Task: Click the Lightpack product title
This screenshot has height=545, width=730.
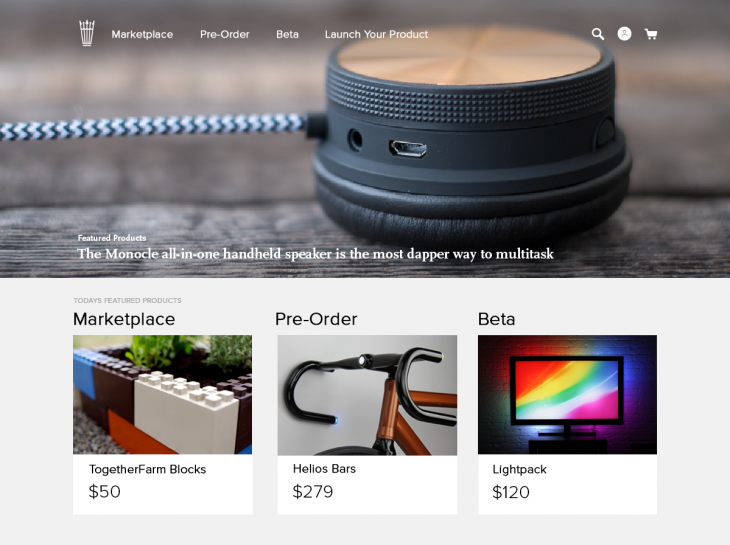Action: 520,470
